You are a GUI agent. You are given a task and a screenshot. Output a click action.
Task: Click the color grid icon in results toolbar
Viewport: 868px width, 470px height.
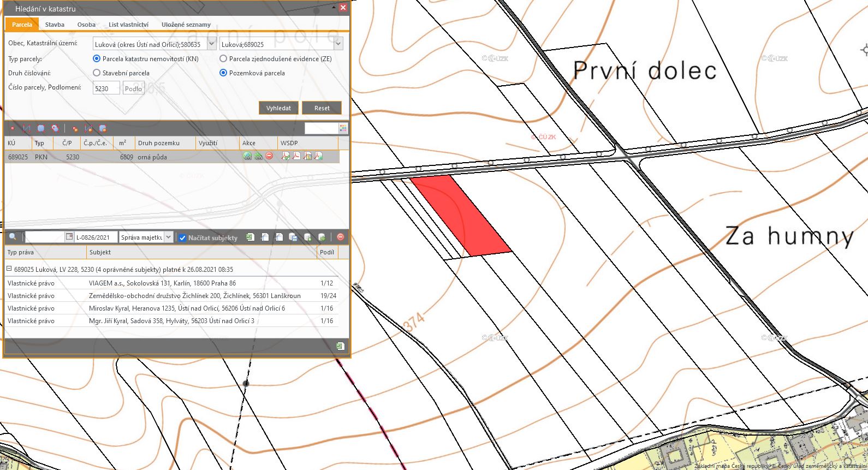click(343, 129)
